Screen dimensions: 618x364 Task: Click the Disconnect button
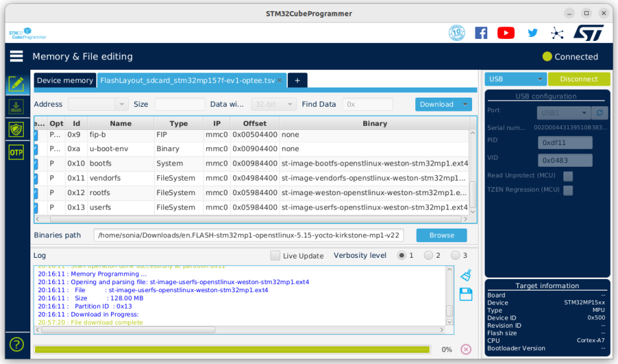click(578, 79)
